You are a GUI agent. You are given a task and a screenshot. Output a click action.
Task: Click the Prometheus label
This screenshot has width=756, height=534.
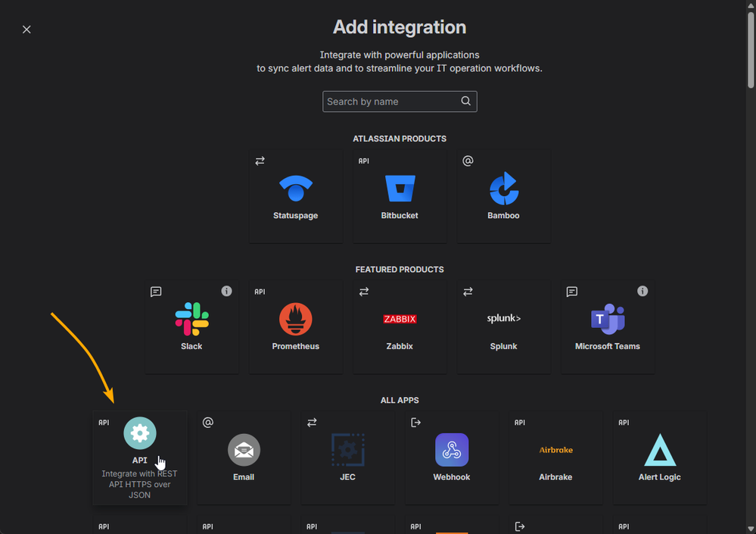coord(296,346)
